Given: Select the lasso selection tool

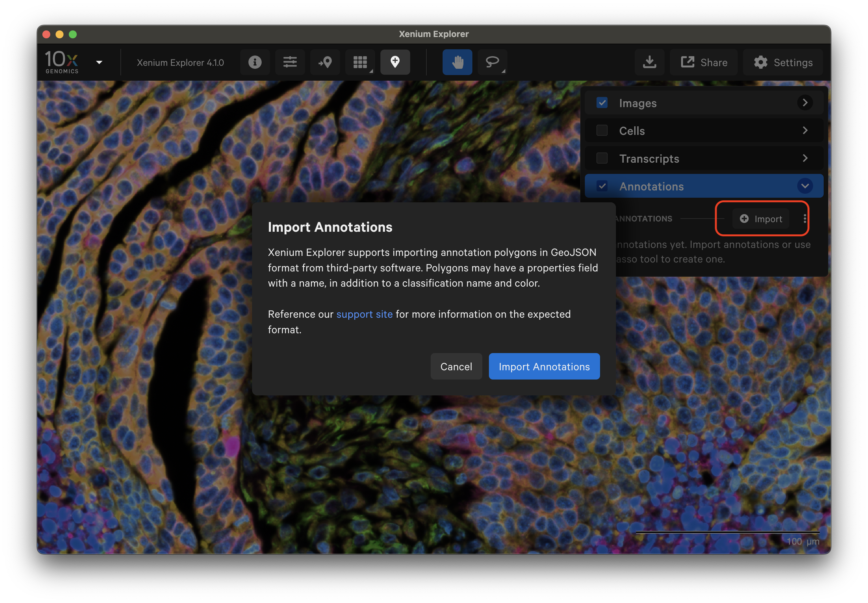Looking at the screenshot, I should (492, 62).
